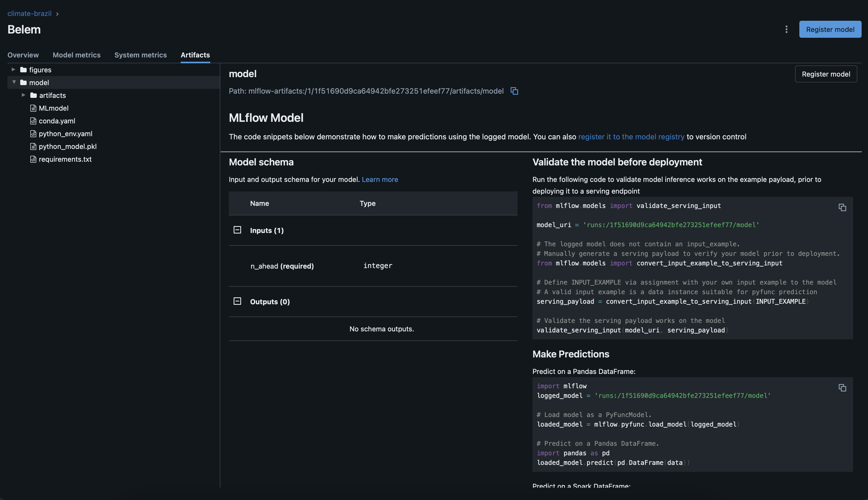The image size is (868, 500).
Task: Click the conda.yaml file icon
Action: [x=33, y=121]
